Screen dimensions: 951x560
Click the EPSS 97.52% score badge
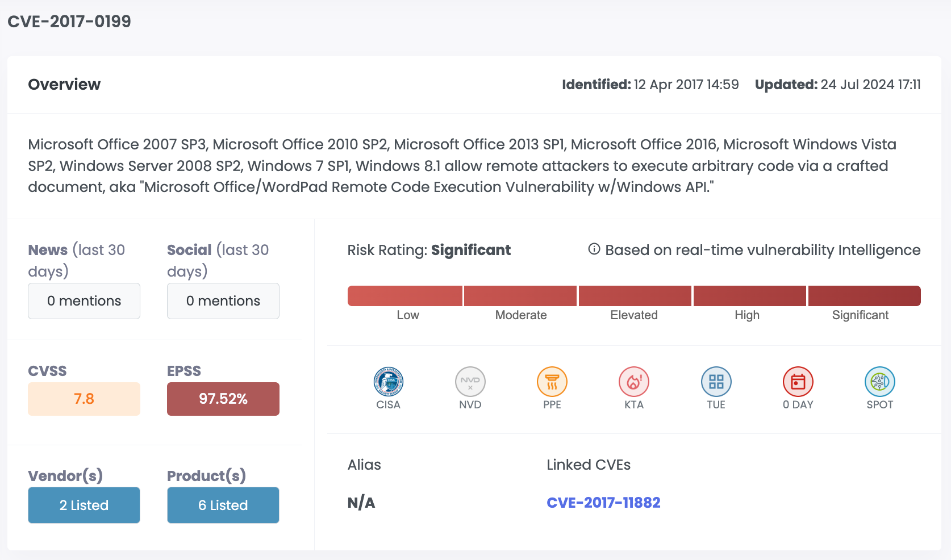click(x=223, y=399)
